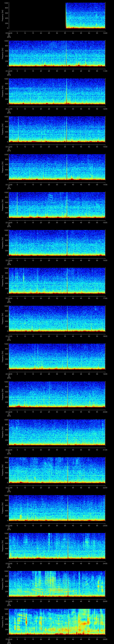The height and width of the screenshot is (644, 114).
Task: Click the Frequency (Hz) axis label of the 23:09:00 panel
Action: [3, 16]
